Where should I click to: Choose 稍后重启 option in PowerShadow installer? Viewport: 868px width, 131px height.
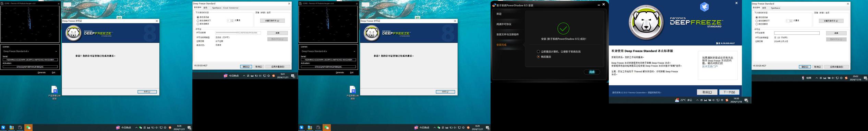click(x=538, y=57)
